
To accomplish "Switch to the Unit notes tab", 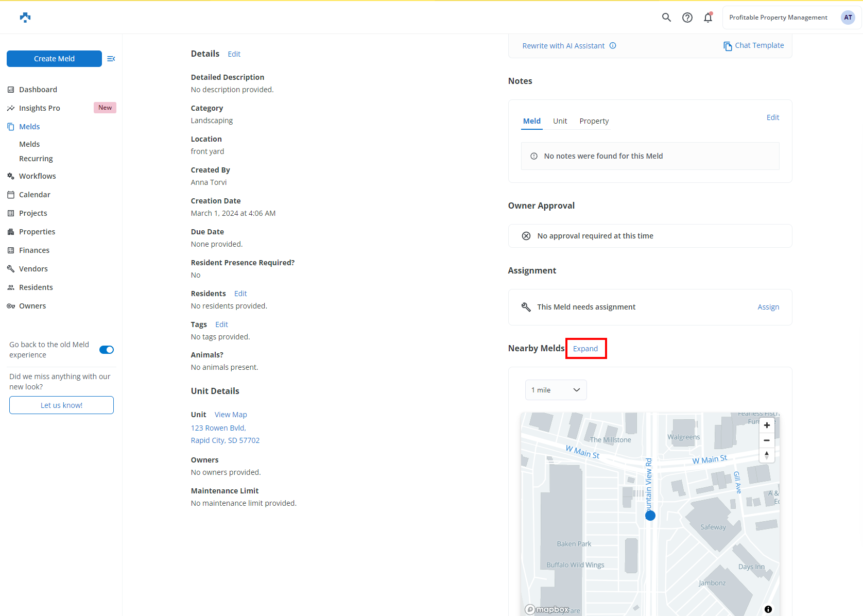I will click(x=560, y=121).
